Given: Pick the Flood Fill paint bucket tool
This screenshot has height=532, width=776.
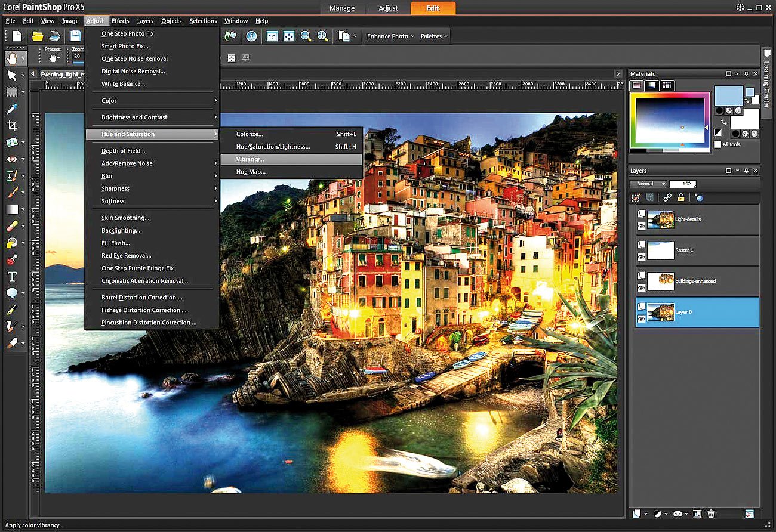Looking at the screenshot, I should [x=11, y=243].
